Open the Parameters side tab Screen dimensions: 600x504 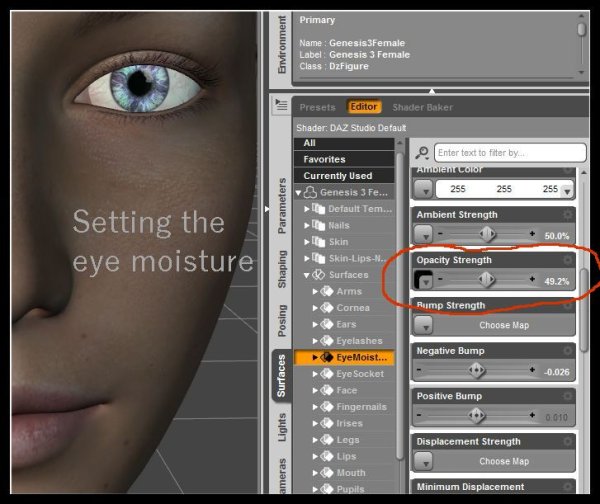click(x=281, y=207)
